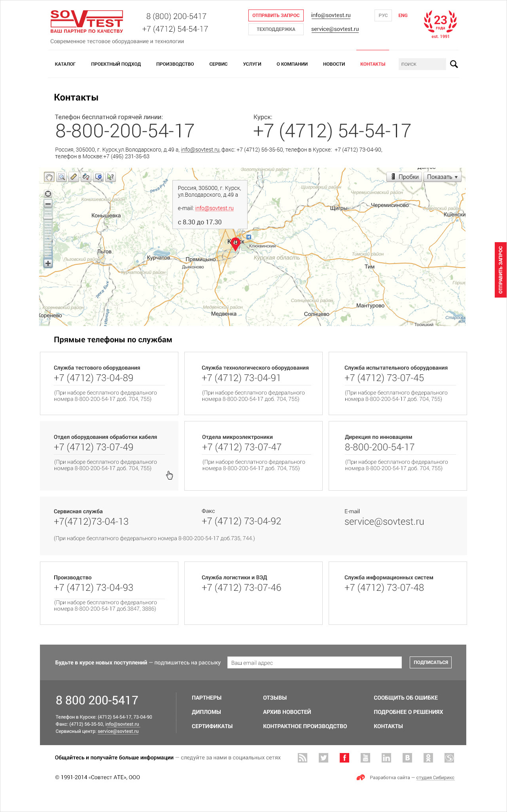507x812 pixels.
Task: Click the СЕРТИФИКАТЫ footer link
Action: (x=212, y=726)
